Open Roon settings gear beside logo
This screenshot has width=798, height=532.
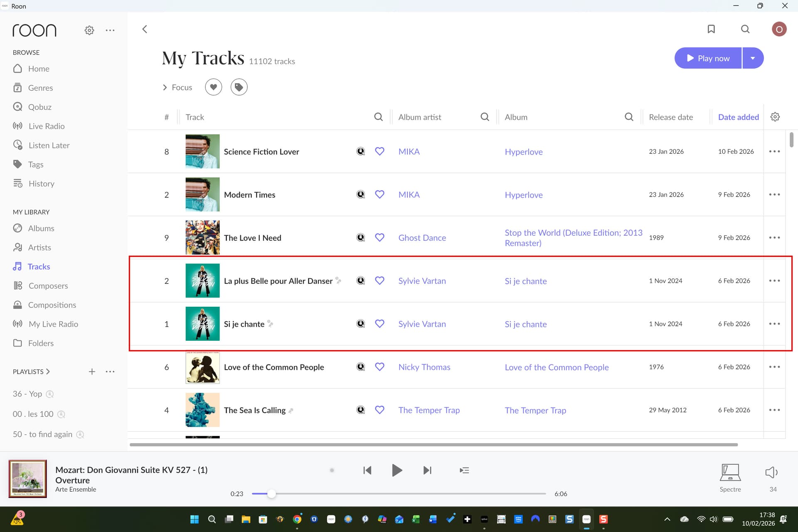coord(89,30)
